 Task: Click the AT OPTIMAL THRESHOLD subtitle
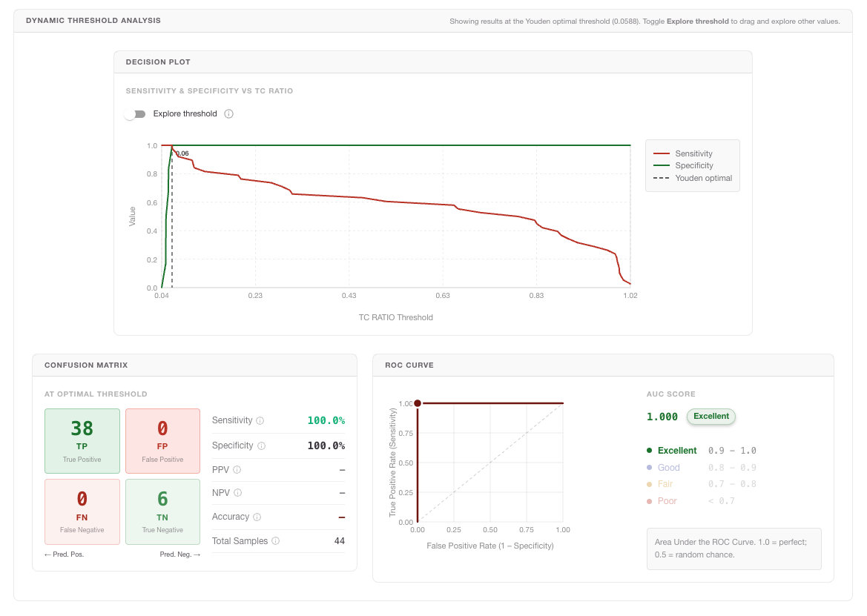(96, 394)
